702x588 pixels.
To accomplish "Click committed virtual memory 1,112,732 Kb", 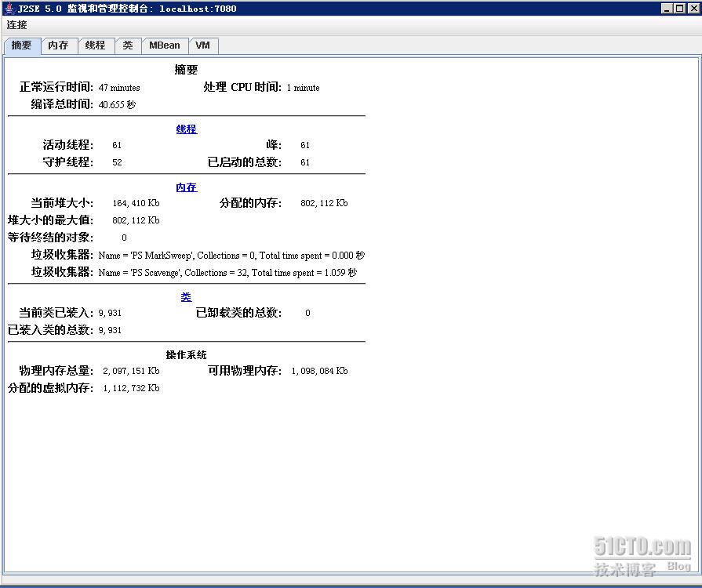I will pyautogui.click(x=131, y=388).
